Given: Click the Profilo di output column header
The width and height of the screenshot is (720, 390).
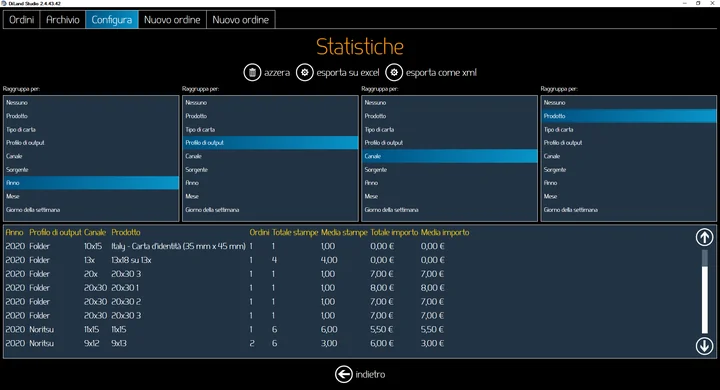Looking at the screenshot, I should 55,232.
